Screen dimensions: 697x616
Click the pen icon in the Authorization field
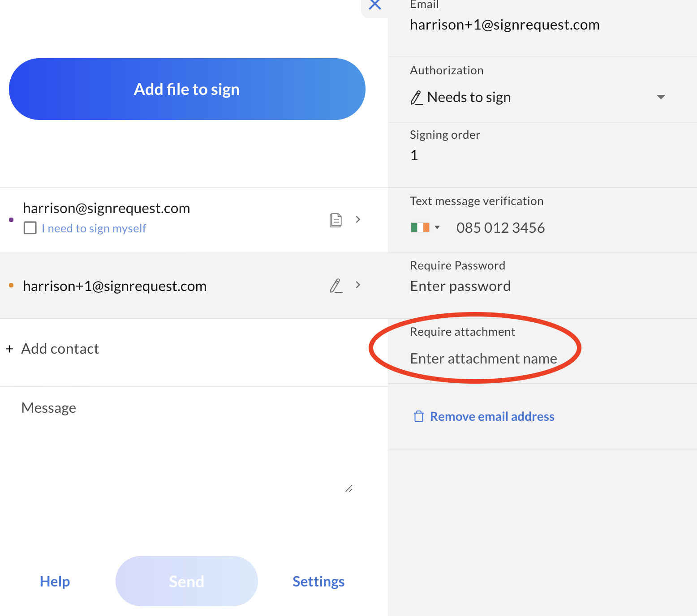417,98
